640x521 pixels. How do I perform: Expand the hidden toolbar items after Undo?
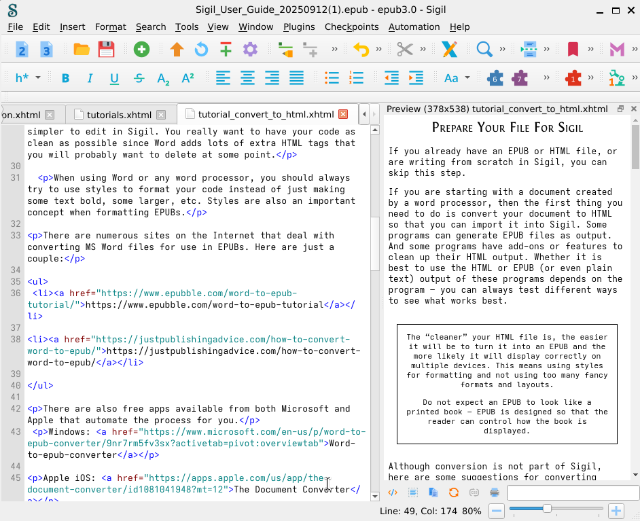click(379, 49)
